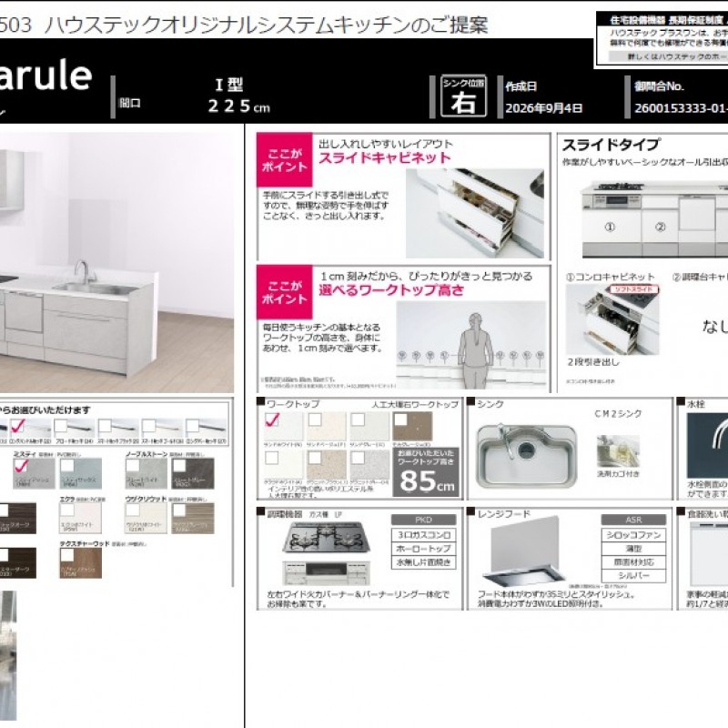Select the brown worktop color swatch
This screenshot has height=728, width=728.
coord(412,426)
